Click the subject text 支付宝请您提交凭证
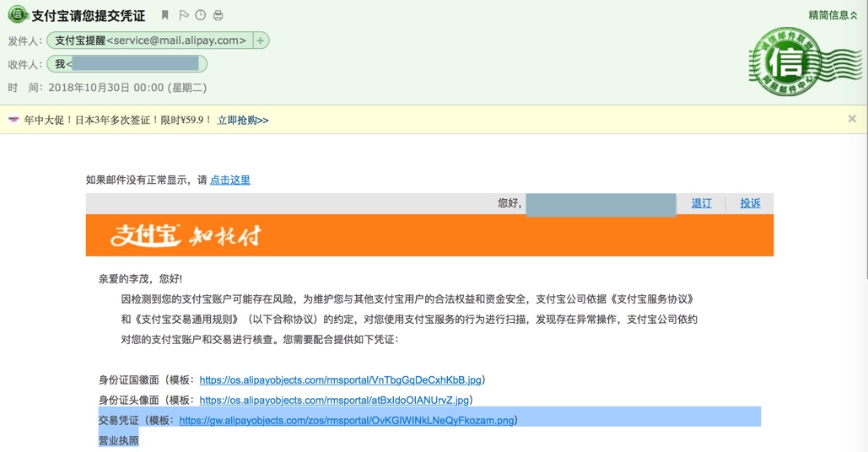The image size is (868, 452). (88, 15)
